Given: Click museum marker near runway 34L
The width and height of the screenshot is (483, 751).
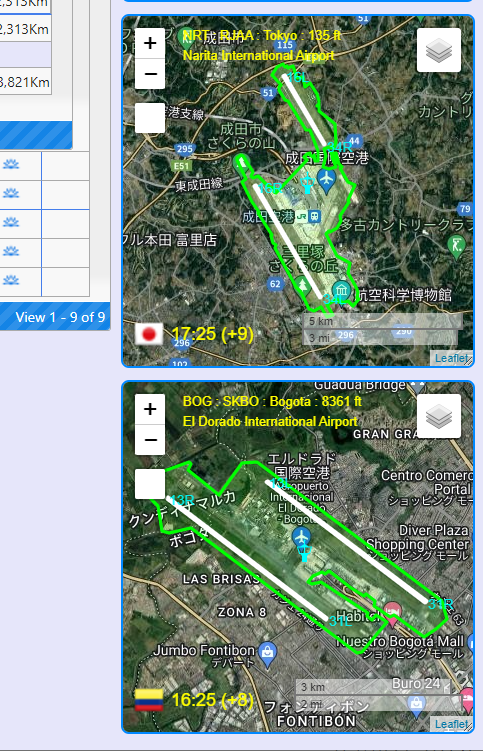Looking at the screenshot, I should tap(342, 291).
